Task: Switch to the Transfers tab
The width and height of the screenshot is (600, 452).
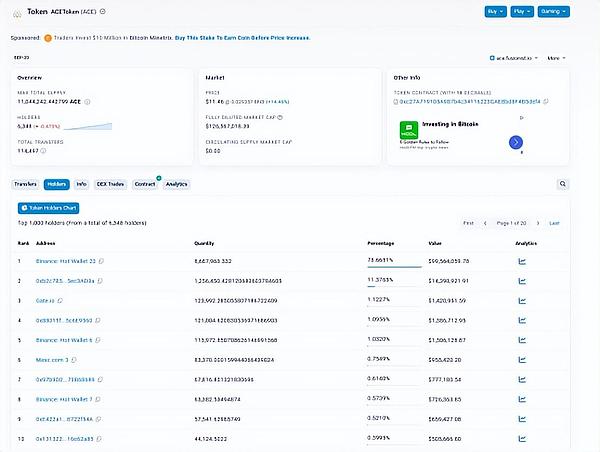Action: [26, 184]
